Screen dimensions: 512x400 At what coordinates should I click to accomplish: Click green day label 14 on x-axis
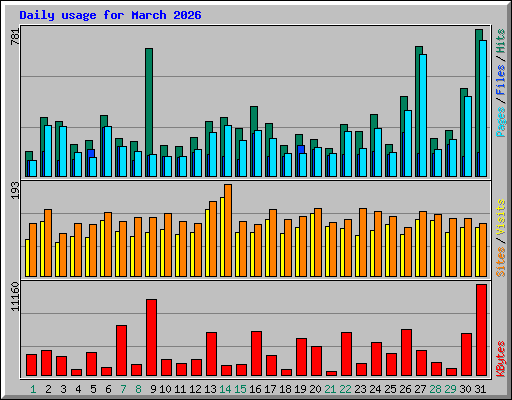coord(225,389)
